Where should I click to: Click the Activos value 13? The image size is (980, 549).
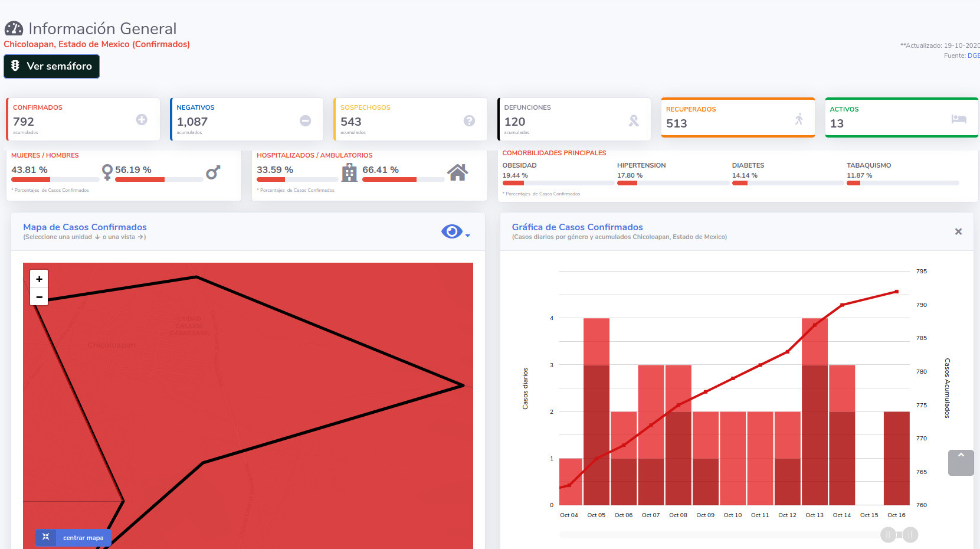[x=837, y=123]
